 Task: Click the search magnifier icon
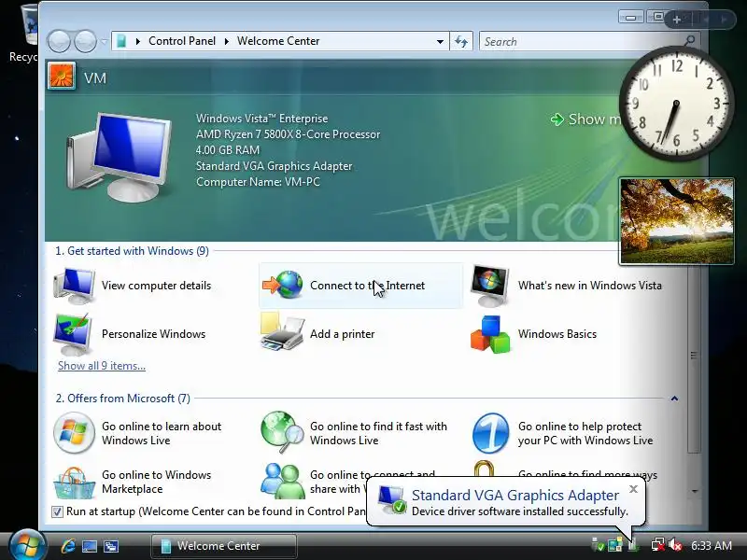689,41
